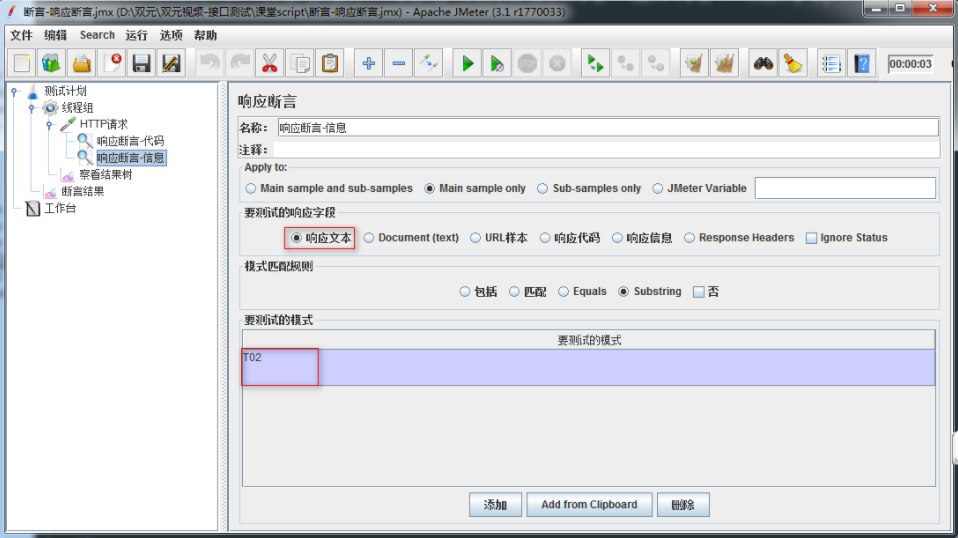Click the Open file folder icon
The width and height of the screenshot is (958, 538).
81,64
